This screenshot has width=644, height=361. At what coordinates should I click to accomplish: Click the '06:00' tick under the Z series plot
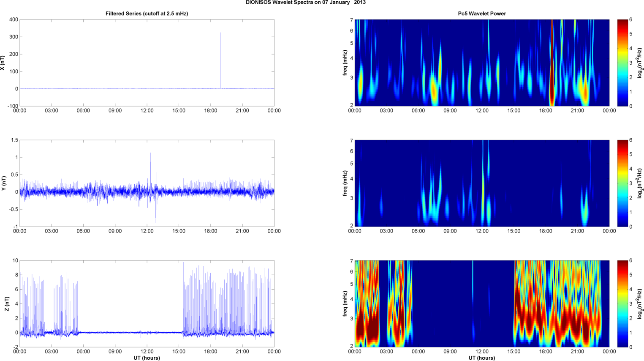point(83,352)
